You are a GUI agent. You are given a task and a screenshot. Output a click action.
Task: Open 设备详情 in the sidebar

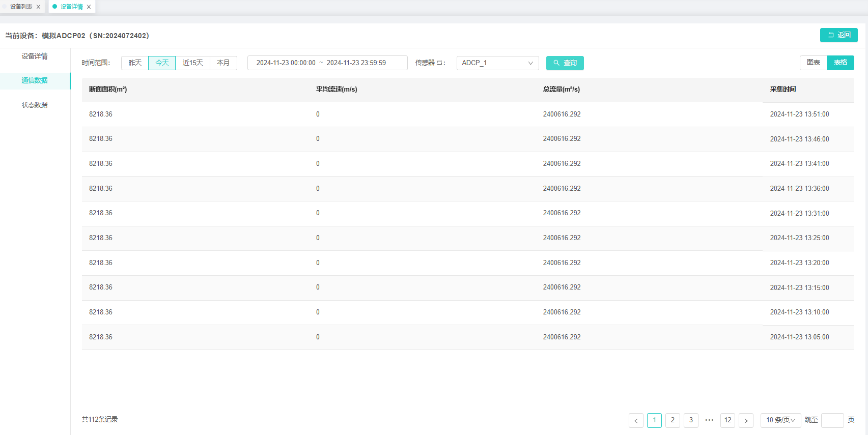(x=35, y=56)
